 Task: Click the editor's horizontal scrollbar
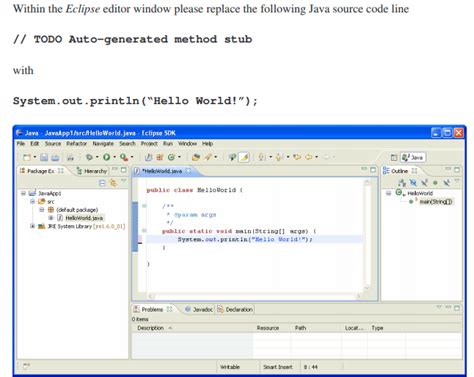click(255, 296)
